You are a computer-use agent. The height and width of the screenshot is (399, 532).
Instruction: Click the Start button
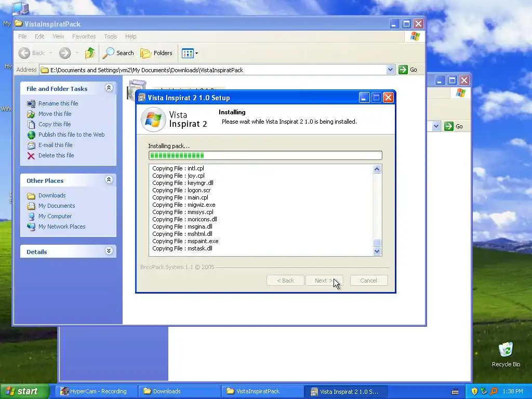(24, 391)
